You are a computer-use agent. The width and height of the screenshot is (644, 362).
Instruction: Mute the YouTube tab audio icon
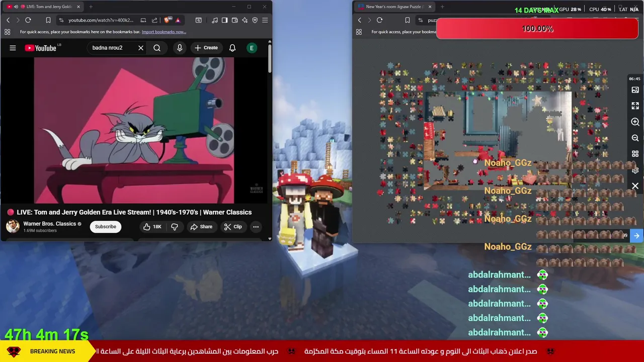(x=16, y=7)
